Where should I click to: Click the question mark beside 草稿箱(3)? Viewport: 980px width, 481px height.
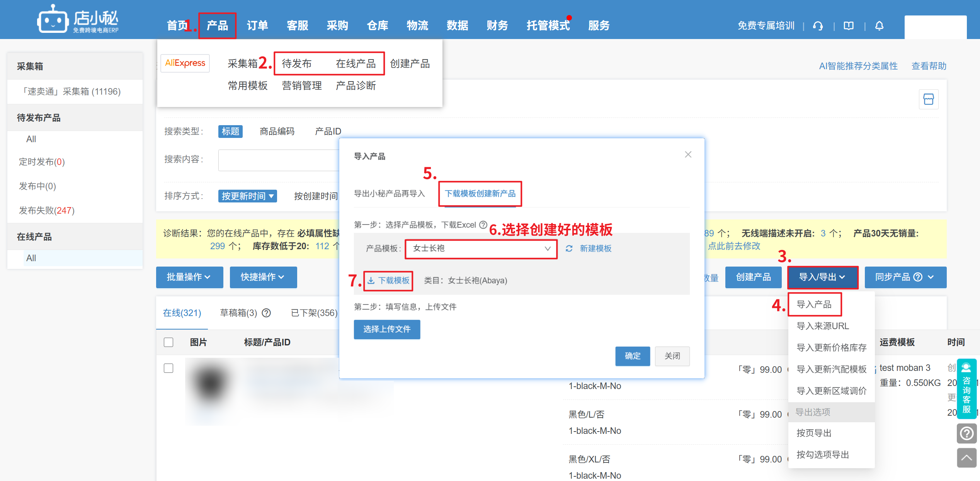coord(266,313)
